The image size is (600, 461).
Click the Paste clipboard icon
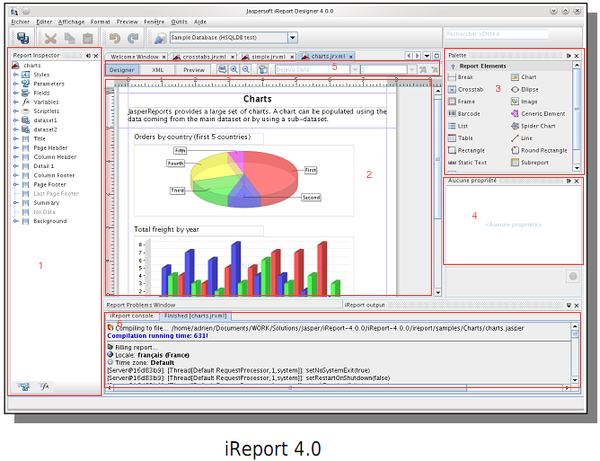coord(88,38)
